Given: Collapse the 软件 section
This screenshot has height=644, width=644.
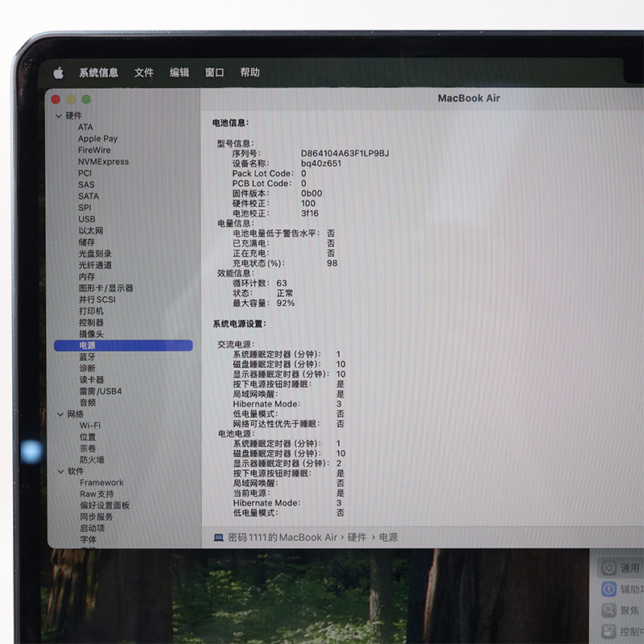Looking at the screenshot, I should point(61,472).
